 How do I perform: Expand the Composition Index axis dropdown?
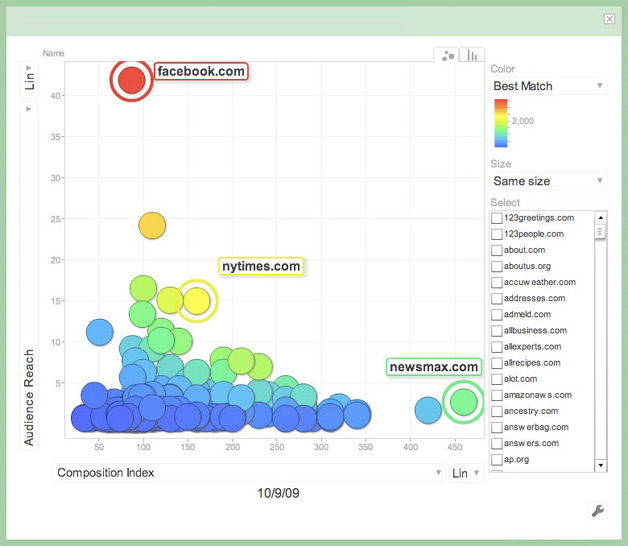[248, 473]
